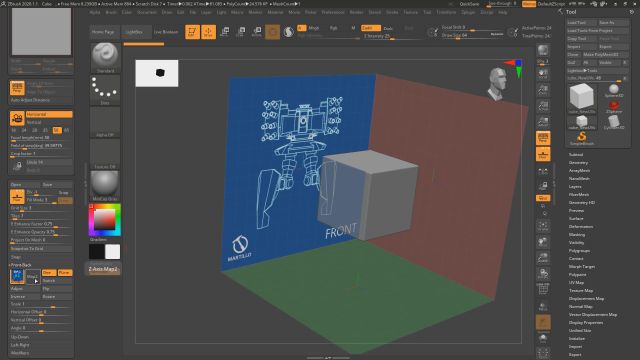Image resolution: width=640 pixels, height=360 pixels.
Task: Expand the Masking subpalette
Action: (x=577, y=235)
